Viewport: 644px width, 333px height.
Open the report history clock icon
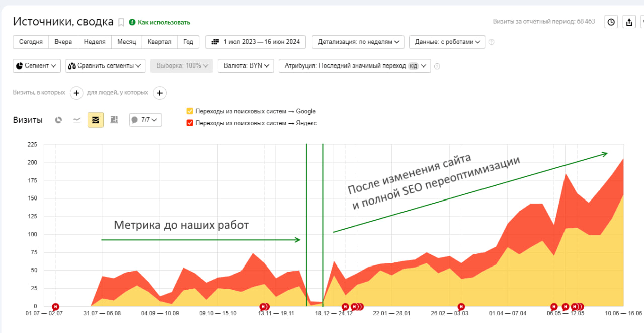click(x=611, y=22)
